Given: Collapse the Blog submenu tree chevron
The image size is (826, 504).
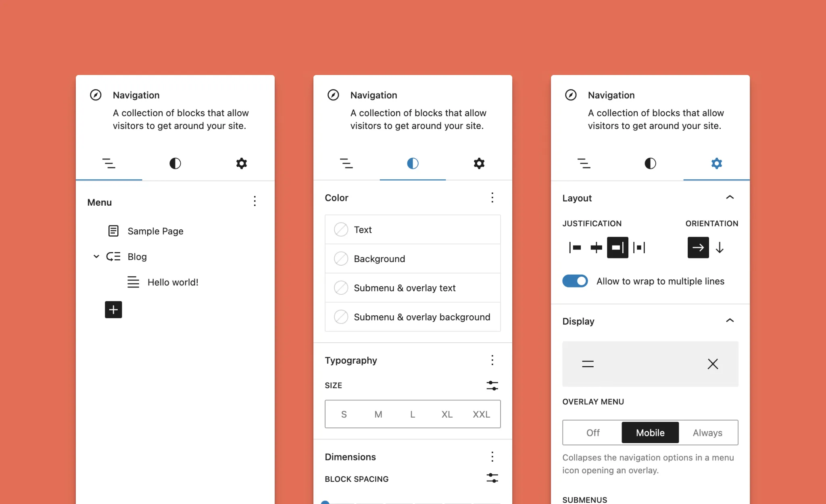Looking at the screenshot, I should (96, 256).
